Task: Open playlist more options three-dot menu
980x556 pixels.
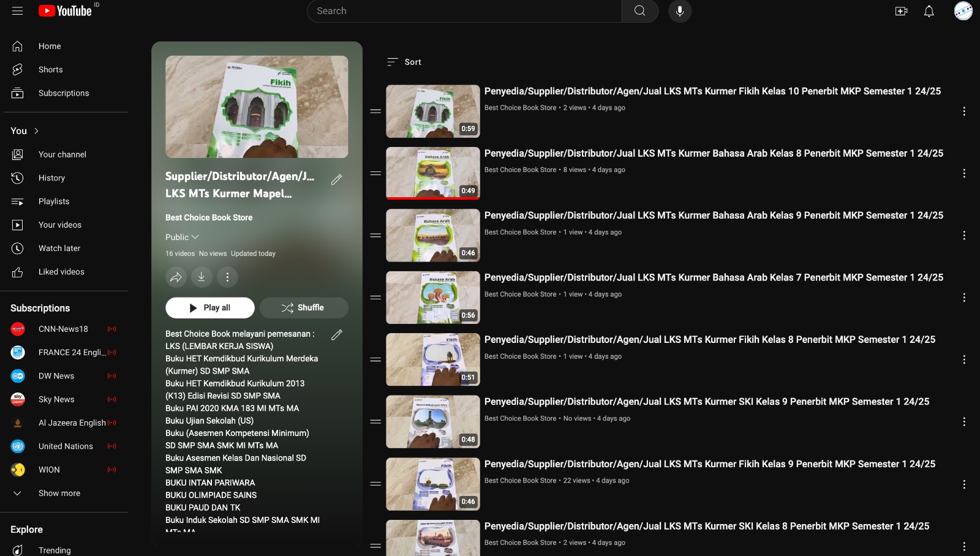Action: [x=227, y=277]
